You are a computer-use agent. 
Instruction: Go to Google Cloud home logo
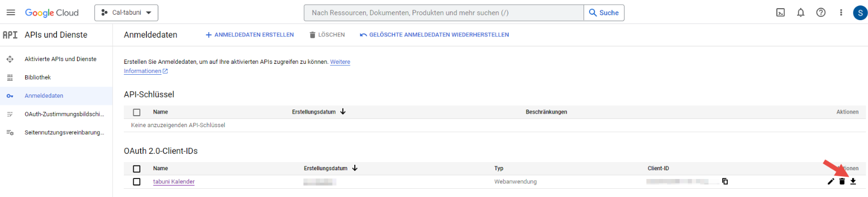pyautogui.click(x=52, y=13)
